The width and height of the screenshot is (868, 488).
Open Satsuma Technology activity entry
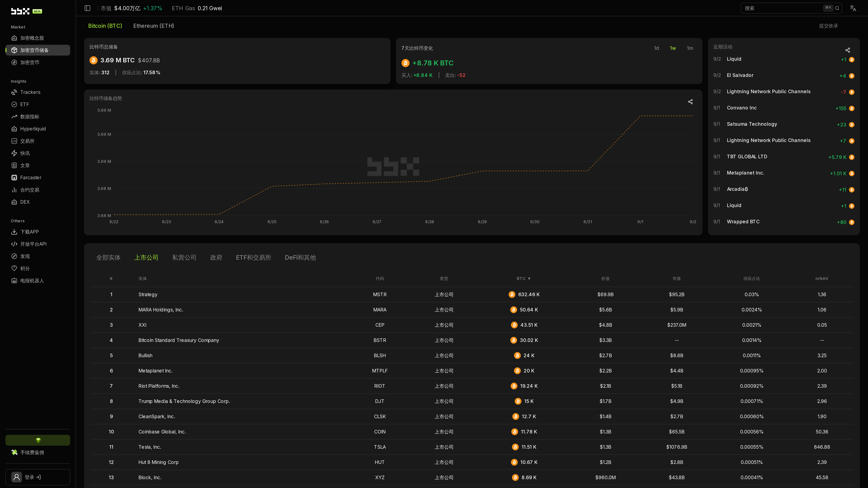(x=783, y=124)
